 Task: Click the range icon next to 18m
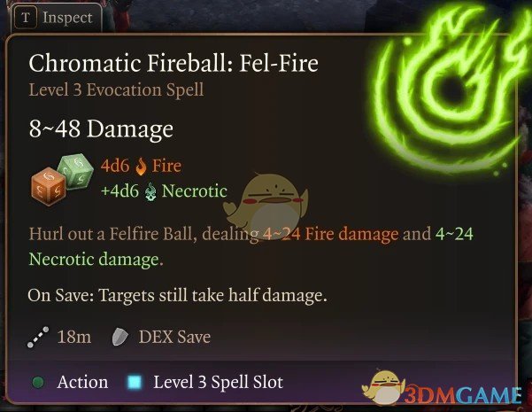tap(38, 338)
